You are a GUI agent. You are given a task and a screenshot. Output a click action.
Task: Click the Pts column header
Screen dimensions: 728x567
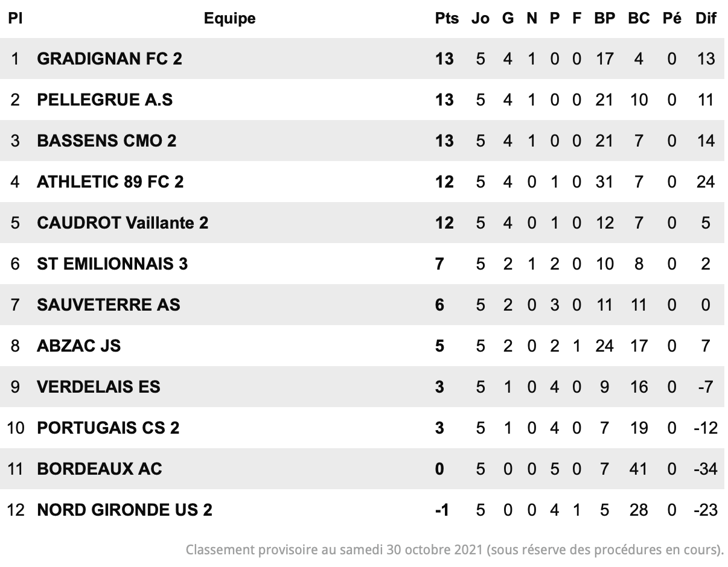(x=447, y=18)
